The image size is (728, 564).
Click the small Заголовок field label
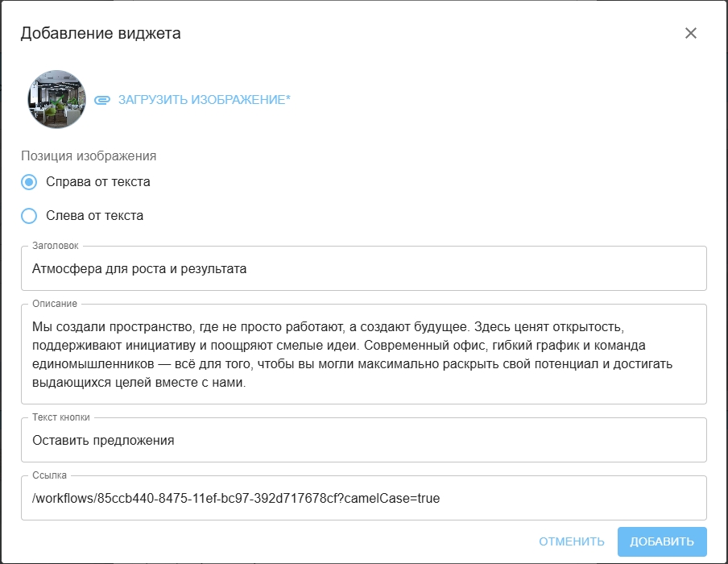56,246
